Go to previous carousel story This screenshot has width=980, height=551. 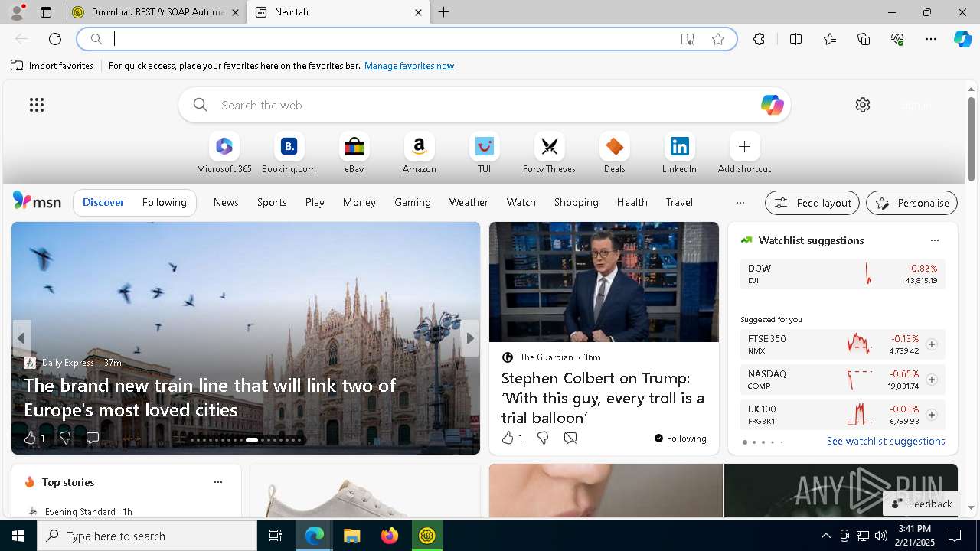pos(21,338)
